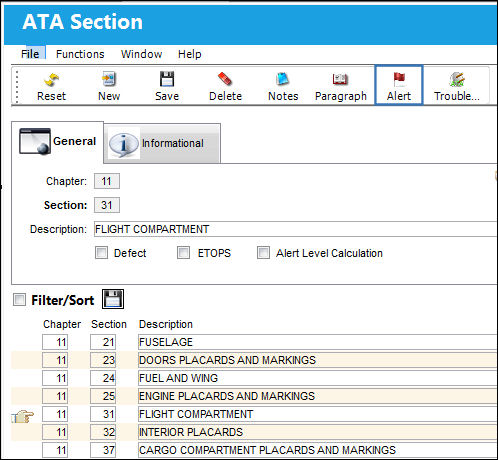Open the Help menu

point(190,54)
